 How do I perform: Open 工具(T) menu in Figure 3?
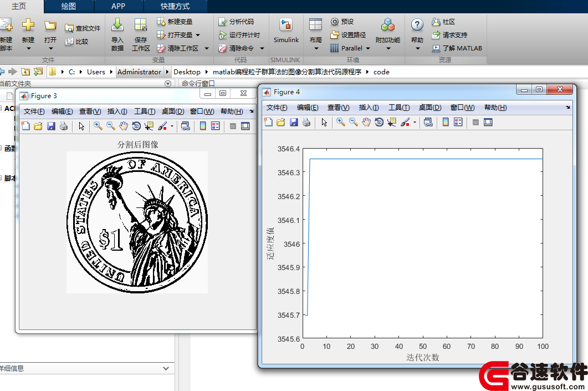point(145,111)
